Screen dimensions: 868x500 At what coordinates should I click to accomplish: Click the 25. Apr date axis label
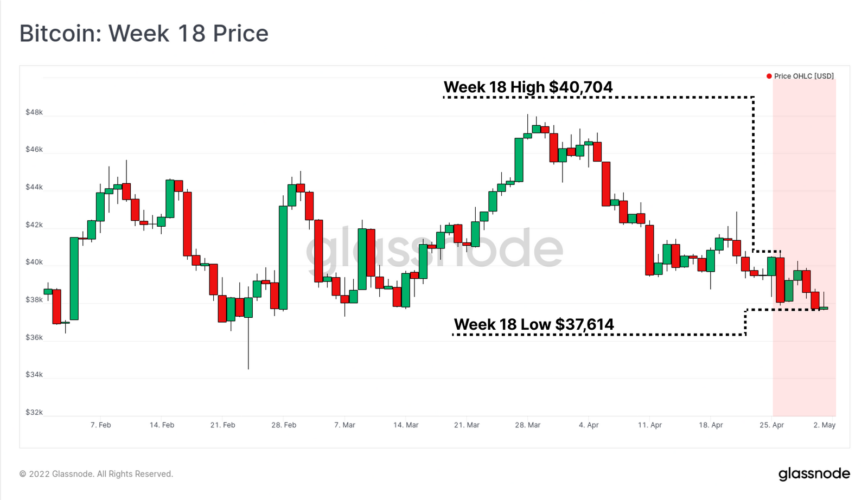click(771, 425)
